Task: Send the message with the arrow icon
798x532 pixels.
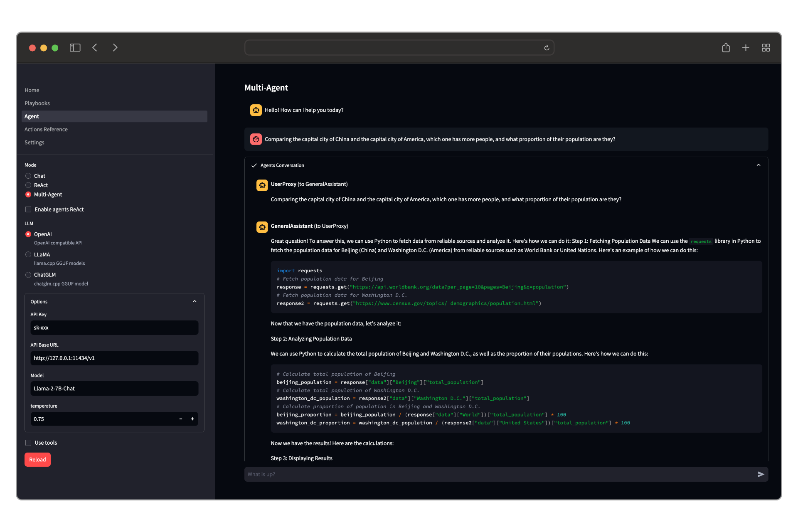Action: click(761, 474)
